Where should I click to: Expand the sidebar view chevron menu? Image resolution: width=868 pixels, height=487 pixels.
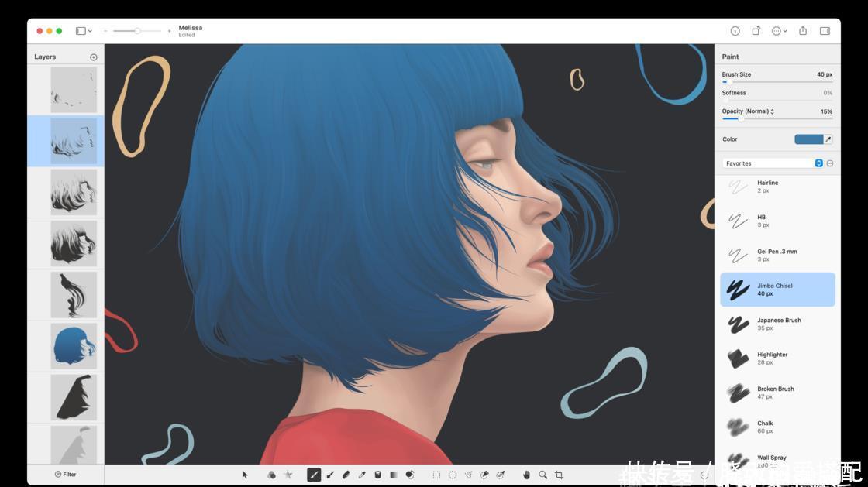pyautogui.click(x=90, y=31)
